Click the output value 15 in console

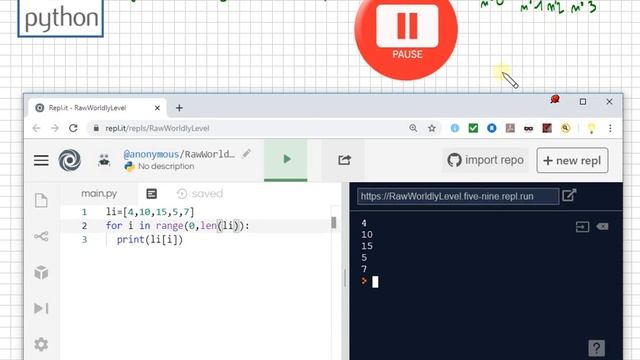[367, 246]
